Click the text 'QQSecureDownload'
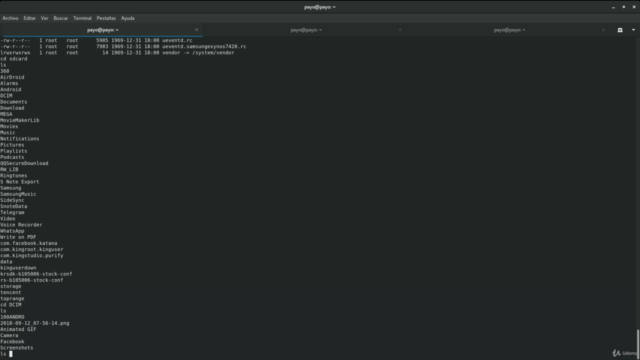The width and height of the screenshot is (640, 360). (x=24, y=163)
